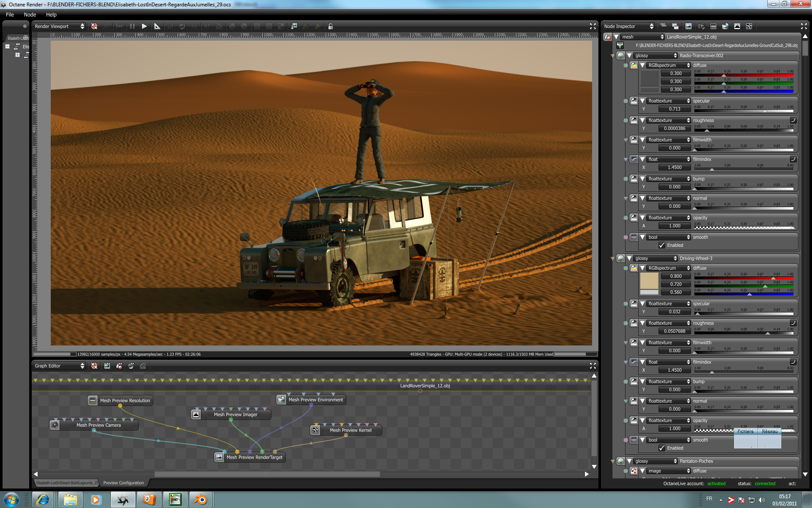
Task: Click the camera icon in Node Inspector toolbar
Action: click(701, 26)
